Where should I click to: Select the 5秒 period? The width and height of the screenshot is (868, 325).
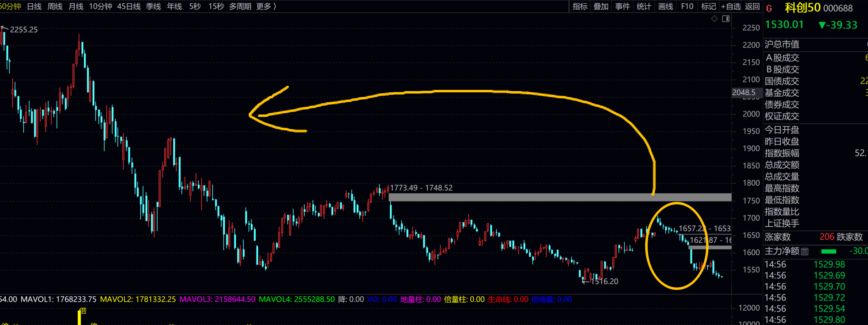195,7
